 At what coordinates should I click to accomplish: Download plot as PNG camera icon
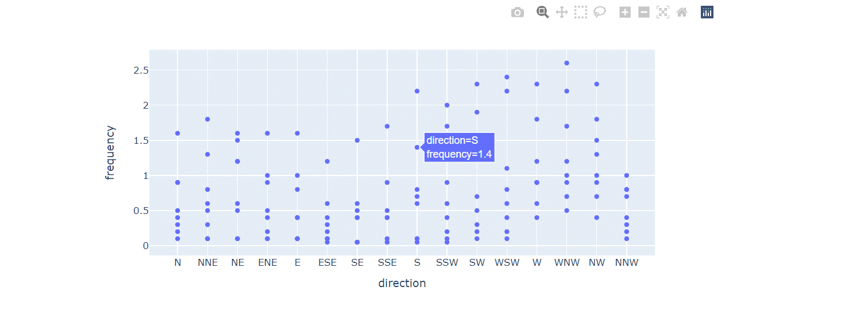[518, 12]
